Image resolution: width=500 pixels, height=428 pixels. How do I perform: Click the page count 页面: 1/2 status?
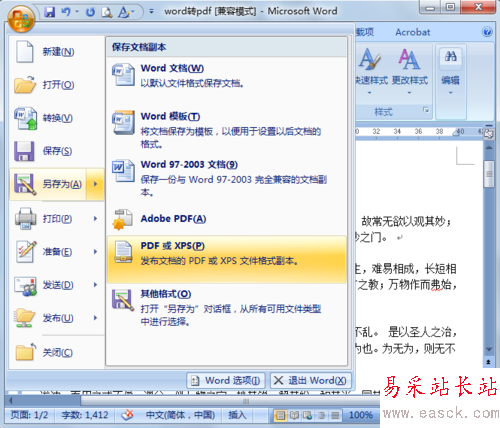click(30, 415)
